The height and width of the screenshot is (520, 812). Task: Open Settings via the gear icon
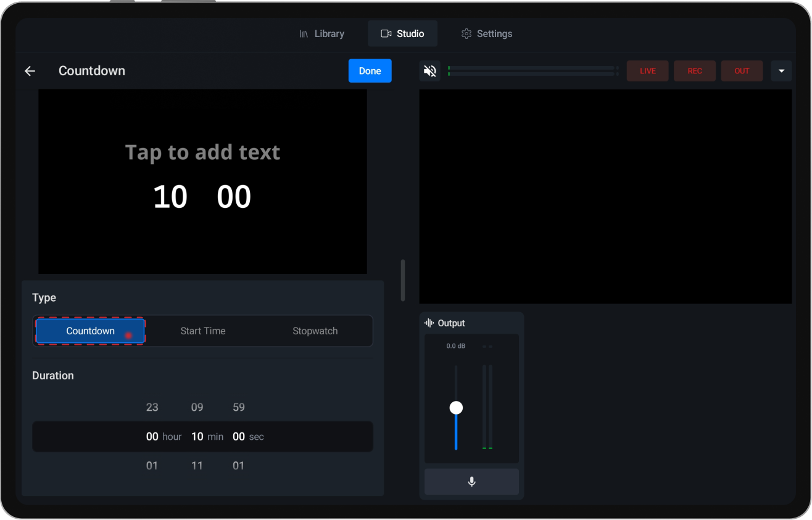466,33
